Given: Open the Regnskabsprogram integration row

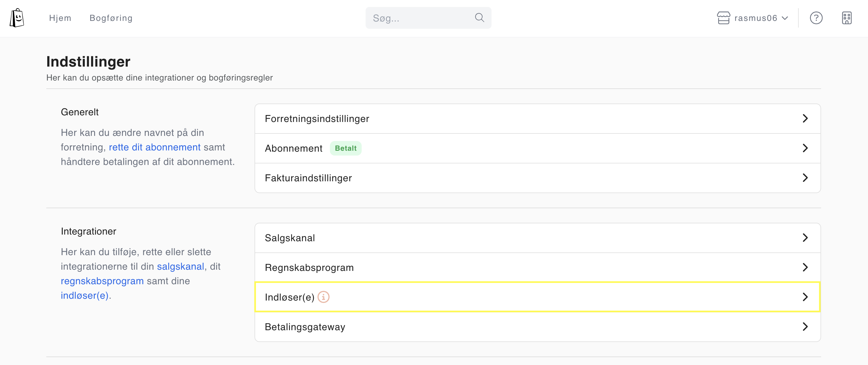Looking at the screenshot, I should pos(538,268).
